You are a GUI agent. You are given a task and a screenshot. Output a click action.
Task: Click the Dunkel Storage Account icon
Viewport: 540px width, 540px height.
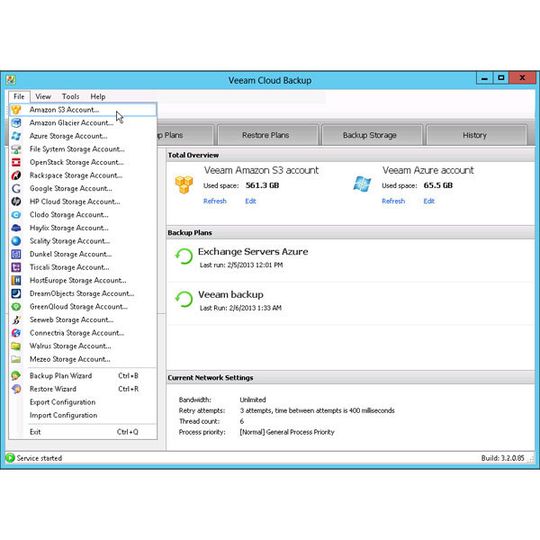pos(16,254)
